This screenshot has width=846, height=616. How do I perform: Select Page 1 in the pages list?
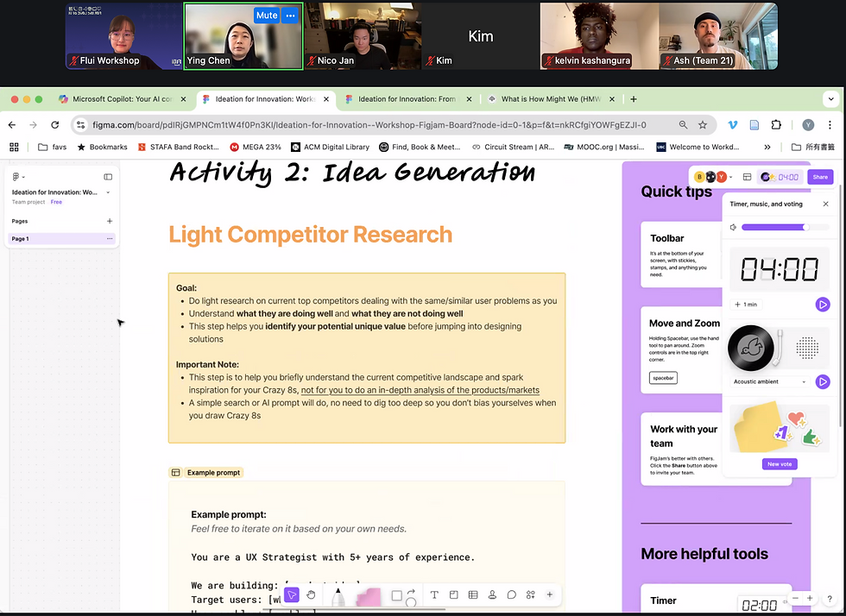point(62,238)
